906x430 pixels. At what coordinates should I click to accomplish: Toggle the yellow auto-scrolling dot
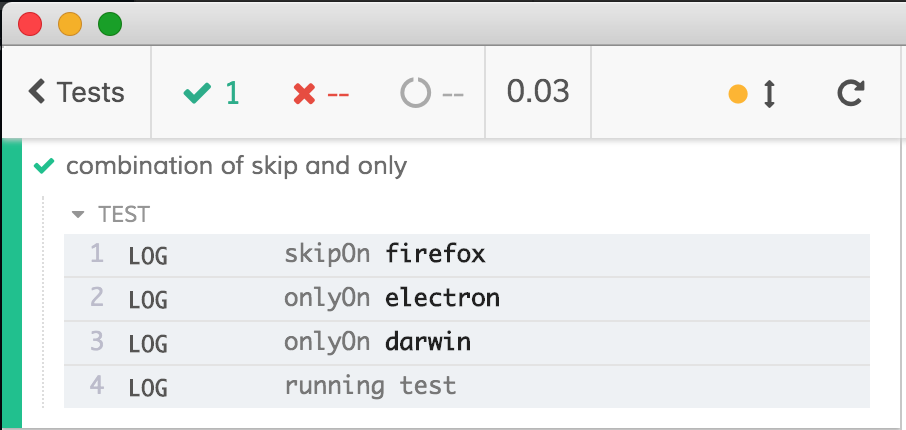coord(738,94)
